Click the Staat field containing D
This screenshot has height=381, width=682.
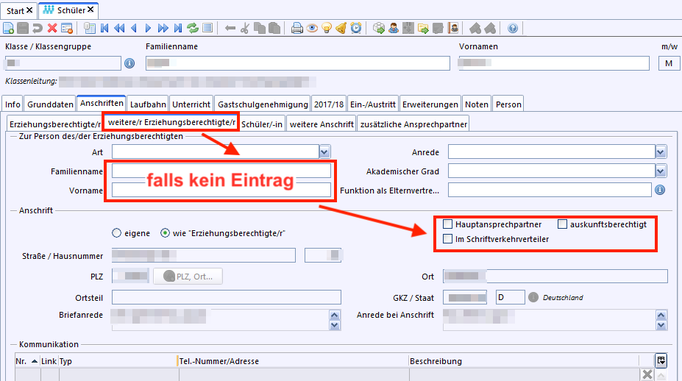510,297
